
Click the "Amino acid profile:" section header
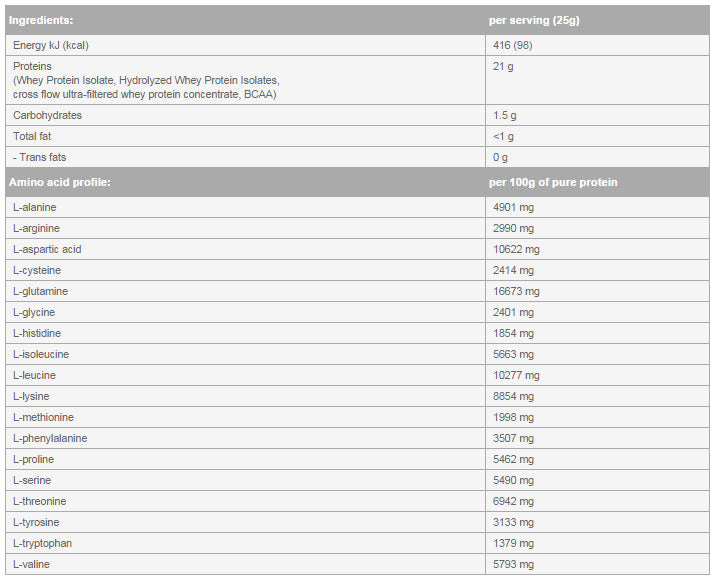[x=59, y=182]
